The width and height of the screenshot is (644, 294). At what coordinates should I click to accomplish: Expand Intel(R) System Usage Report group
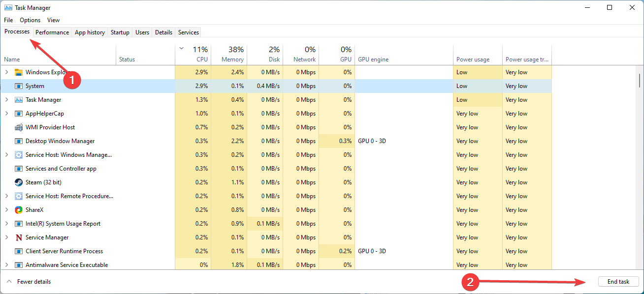tap(6, 224)
